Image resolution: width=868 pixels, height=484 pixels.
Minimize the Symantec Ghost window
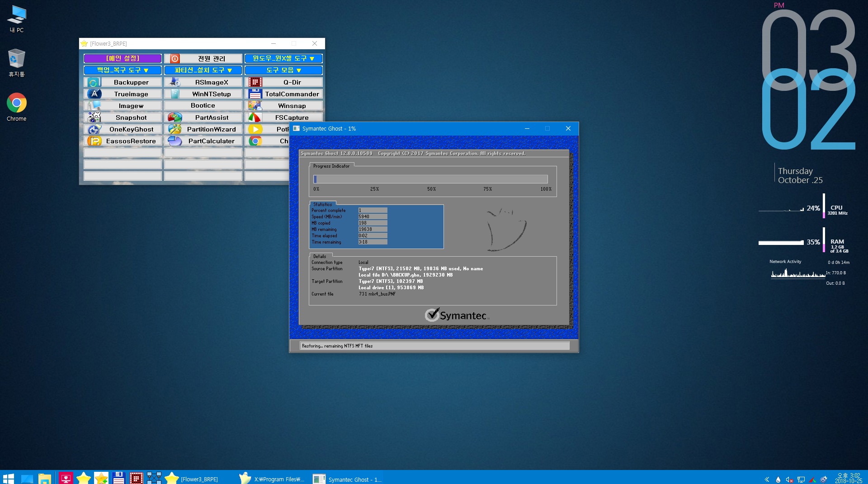click(x=527, y=129)
